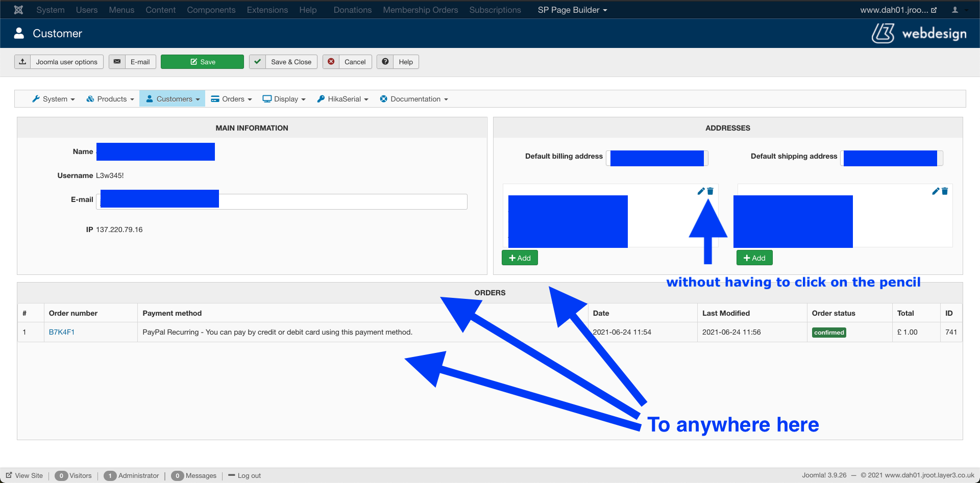
Task: Click the green Save button
Action: [202, 62]
